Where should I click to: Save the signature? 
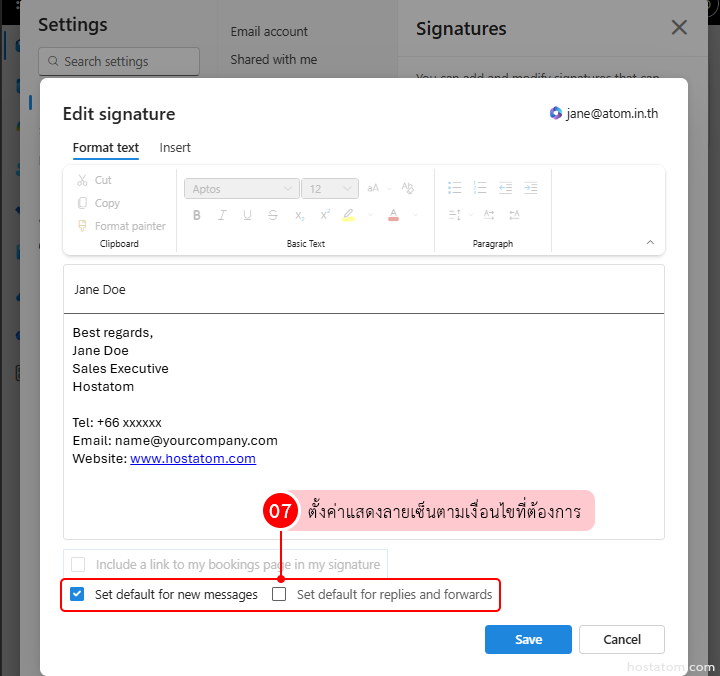click(528, 639)
